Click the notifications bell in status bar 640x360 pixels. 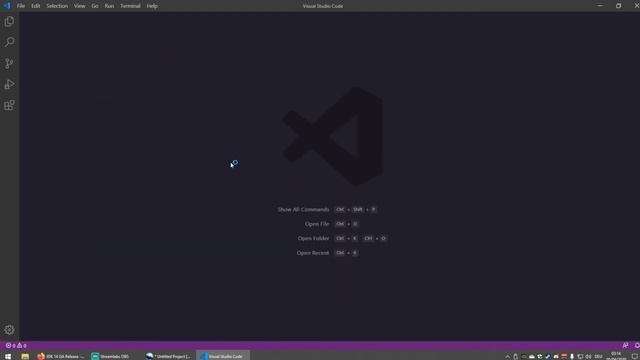coord(637,345)
